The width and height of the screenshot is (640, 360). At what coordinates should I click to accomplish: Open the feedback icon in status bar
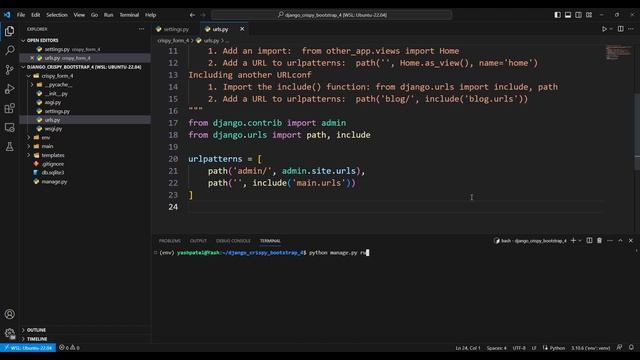click(620, 348)
